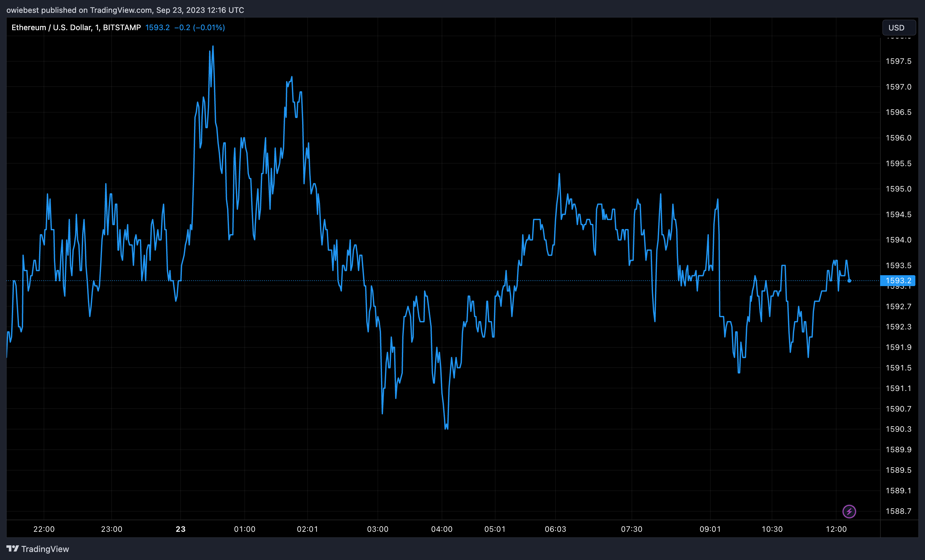Open the USD currency selector
The image size is (925, 560).
point(899,28)
